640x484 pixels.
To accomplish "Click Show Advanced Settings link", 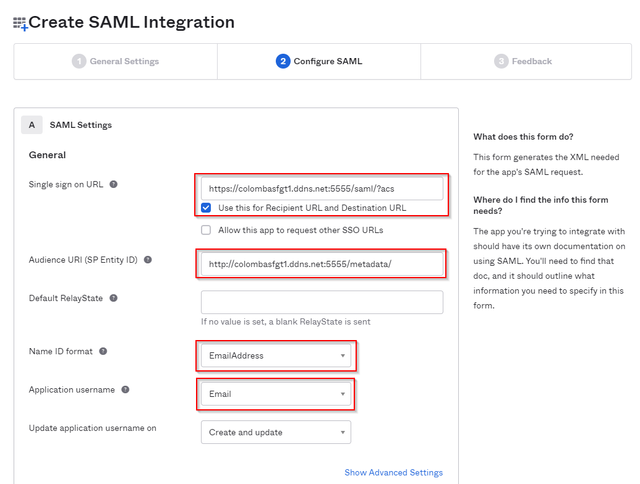I will 393,473.
